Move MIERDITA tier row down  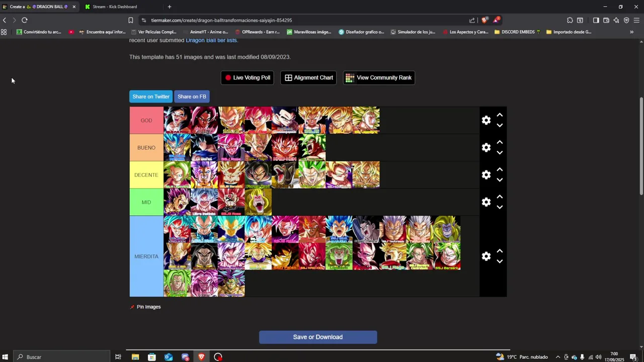[500, 261]
